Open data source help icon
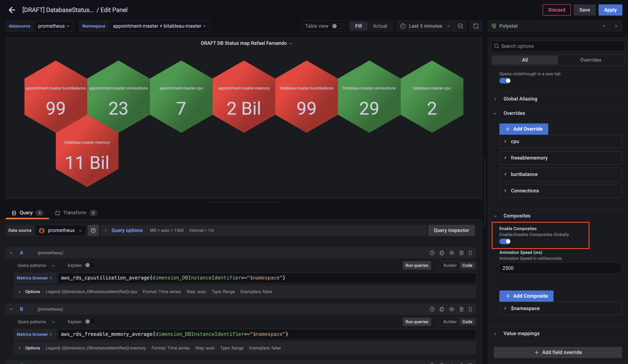 coord(93,230)
